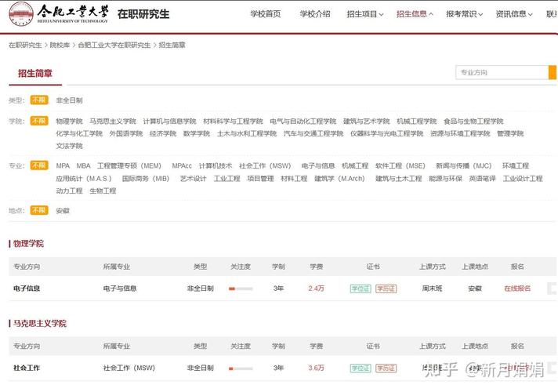Filter by 资源与环境工程学院

click(x=460, y=133)
